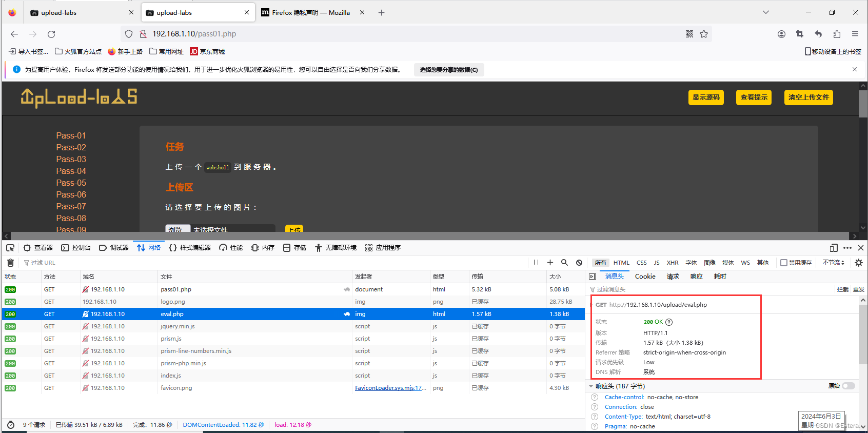The width and height of the screenshot is (868, 433).
Task: Select the pass01.php request row
Action: click(x=293, y=289)
